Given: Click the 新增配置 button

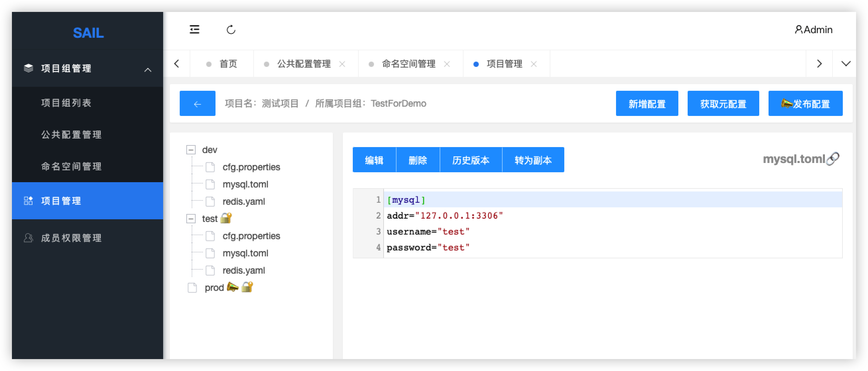Looking at the screenshot, I should tap(647, 103).
